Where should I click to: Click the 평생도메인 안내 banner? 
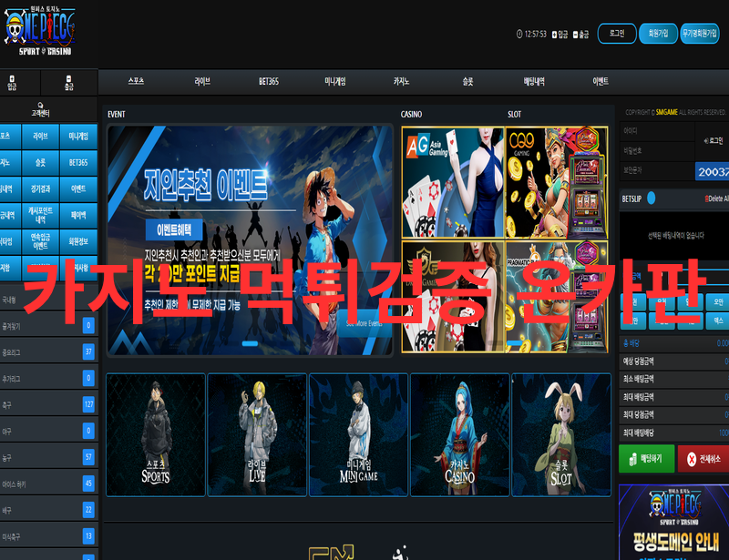[x=674, y=522]
